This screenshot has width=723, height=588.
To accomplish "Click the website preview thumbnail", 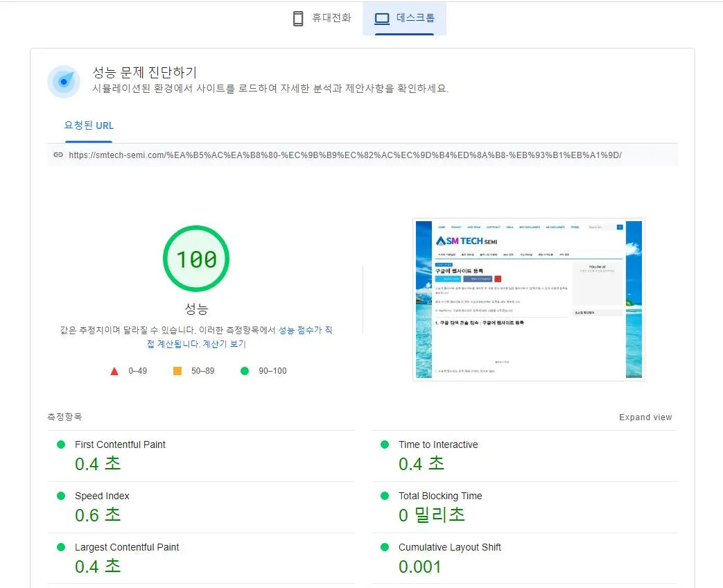I will (x=528, y=300).
